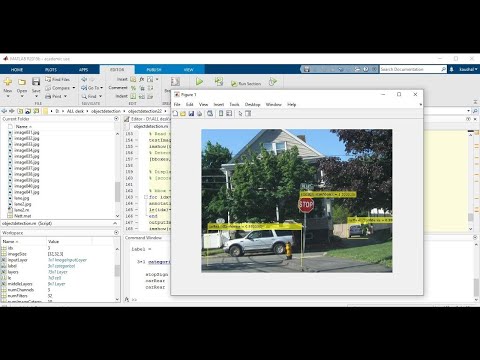Screen dimensions: 480x360
Task: Select the numFilters variable in Workspace
Action: click(x=17, y=296)
